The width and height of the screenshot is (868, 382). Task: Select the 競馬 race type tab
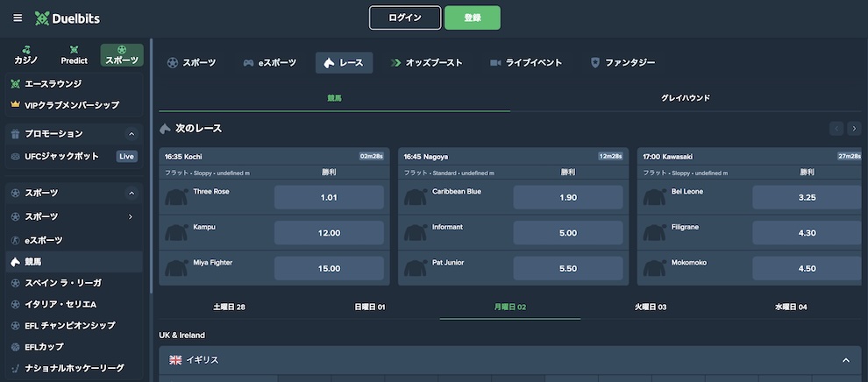[x=334, y=98]
